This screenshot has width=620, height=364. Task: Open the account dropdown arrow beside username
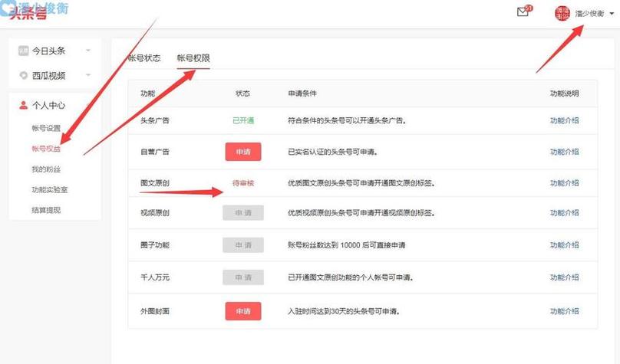(612, 14)
